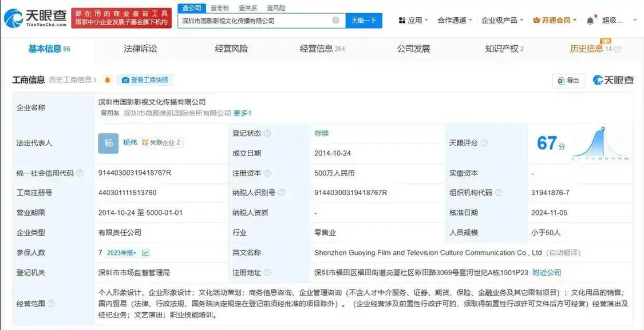
Task: Click the 导出 export button
Action: [568, 81]
